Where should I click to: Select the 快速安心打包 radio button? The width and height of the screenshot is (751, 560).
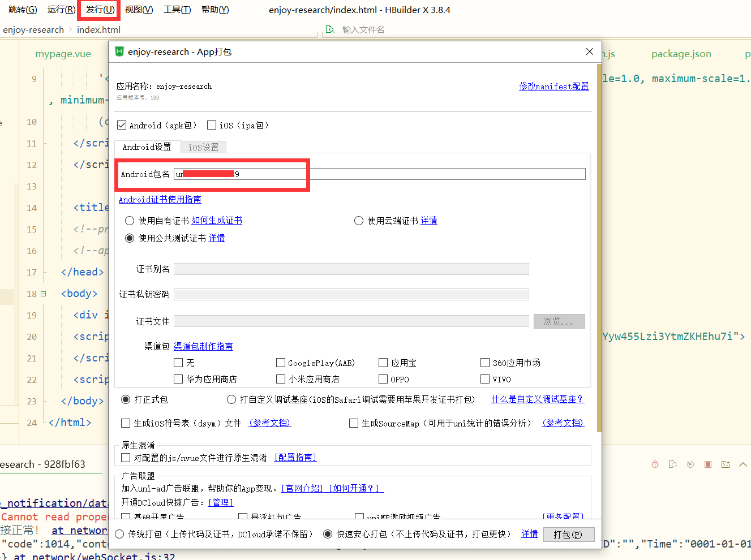pyautogui.click(x=328, y=534)
